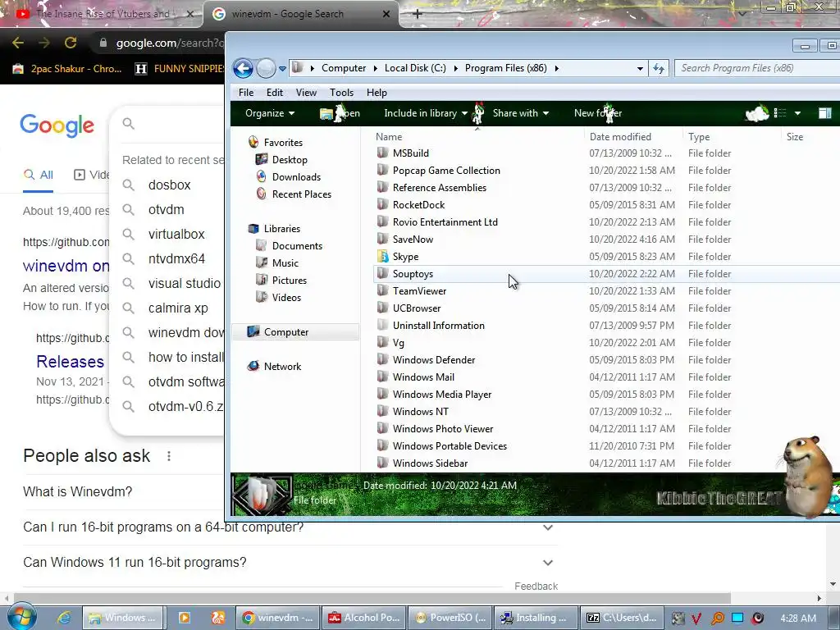840x630 pixels.
Task: Open Recent Places in sidebar
Action: (x=302, y=194)
